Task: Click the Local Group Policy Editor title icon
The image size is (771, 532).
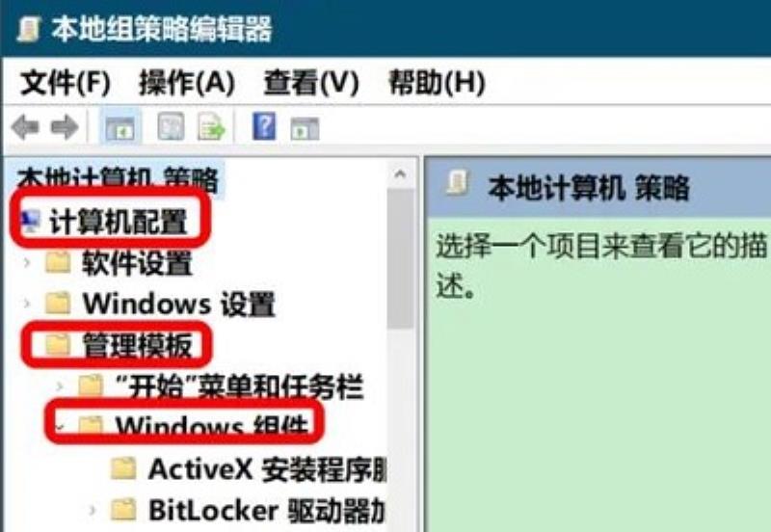Action: pos(27,29)
